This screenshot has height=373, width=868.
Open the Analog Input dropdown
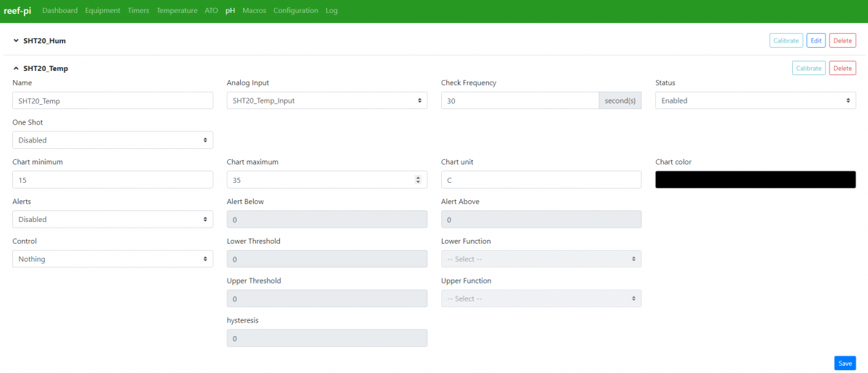(327, 100)
